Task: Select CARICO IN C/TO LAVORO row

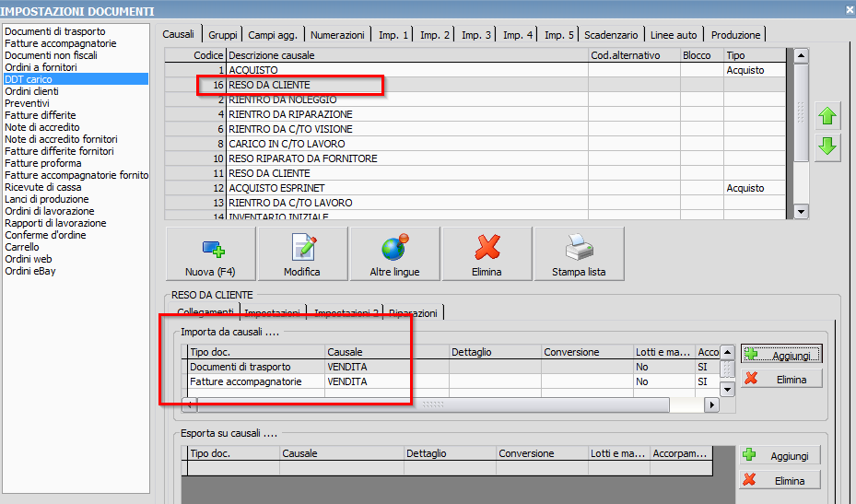Action: pyautogui.click(x=475, y=144)
